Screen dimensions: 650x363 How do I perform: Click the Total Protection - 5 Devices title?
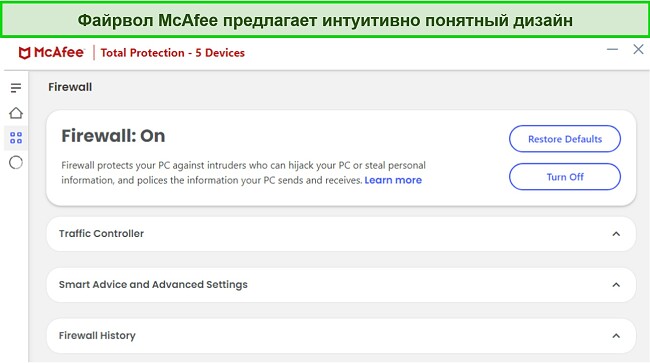click(x=172, y=53)
